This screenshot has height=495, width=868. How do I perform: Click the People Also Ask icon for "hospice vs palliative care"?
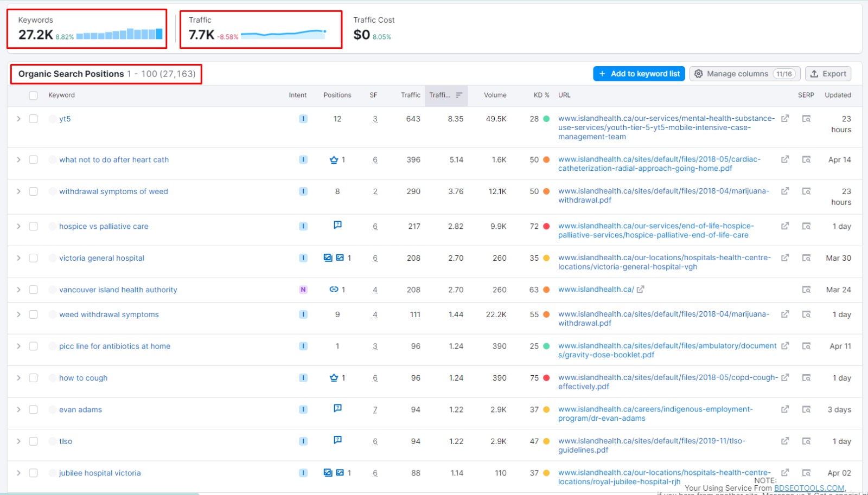pyautogui.click(x=337, y=224)
